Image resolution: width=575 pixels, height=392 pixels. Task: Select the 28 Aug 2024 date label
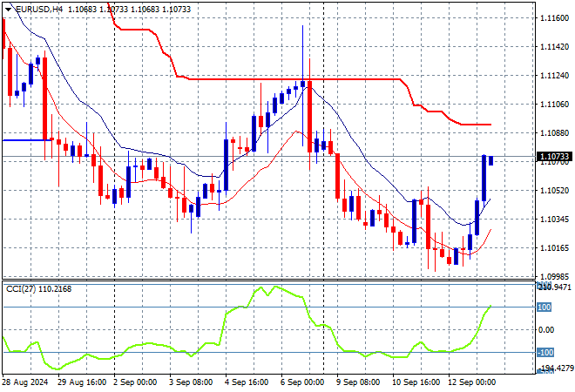point(24,382)
